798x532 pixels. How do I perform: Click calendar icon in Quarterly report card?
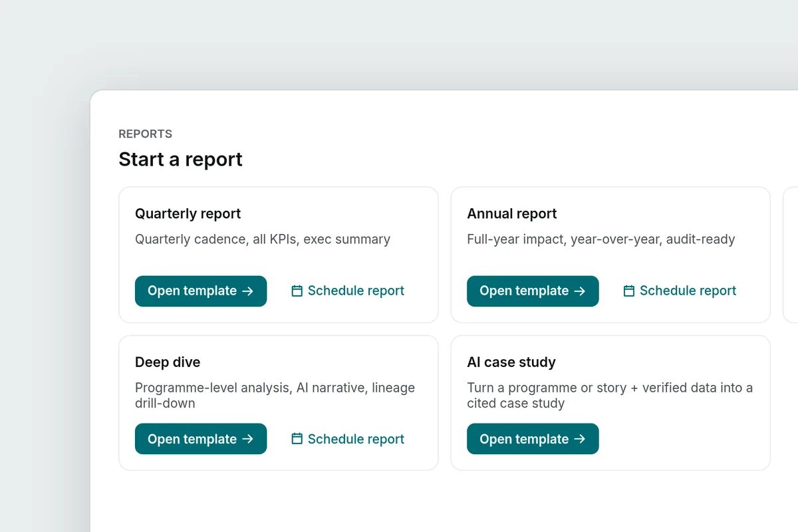point(297,291)
